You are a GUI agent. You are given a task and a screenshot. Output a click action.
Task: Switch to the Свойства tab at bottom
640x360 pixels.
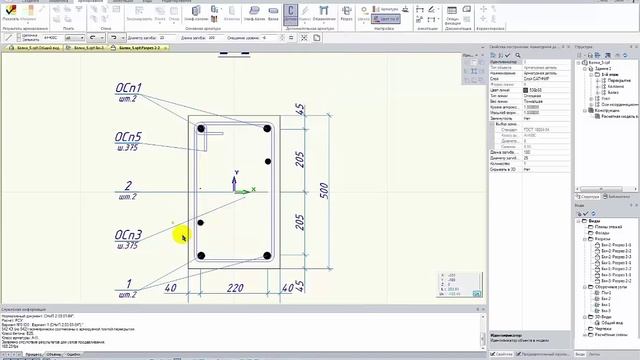(501, 354)
